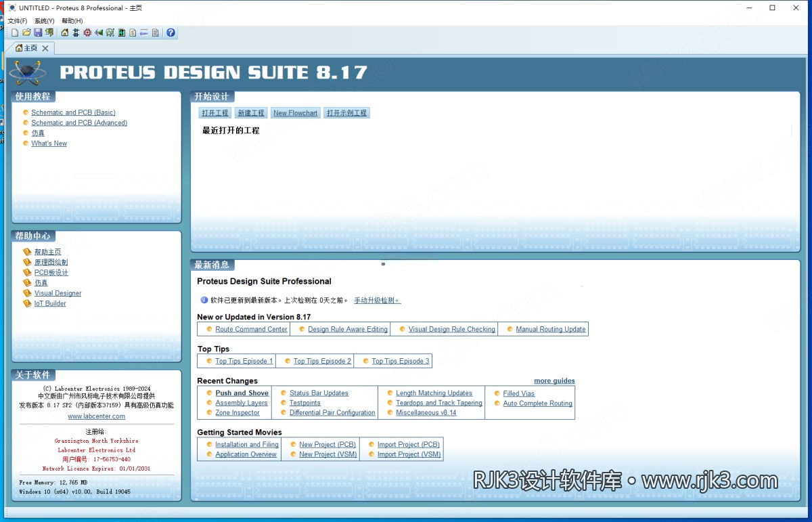Image resolution: width=812 pixels, height=522 pixels.
Task: Click the Open Project folder icon
Action: click(27, 32)
